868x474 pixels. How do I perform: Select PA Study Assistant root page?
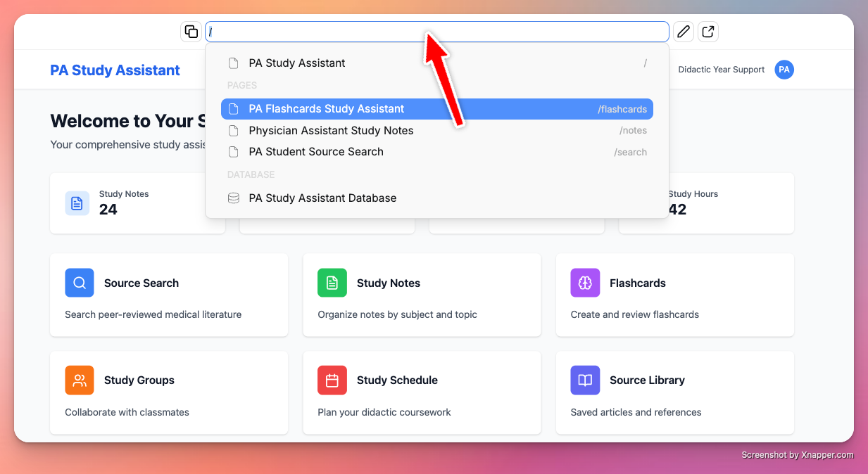click(x=437, y=63)
